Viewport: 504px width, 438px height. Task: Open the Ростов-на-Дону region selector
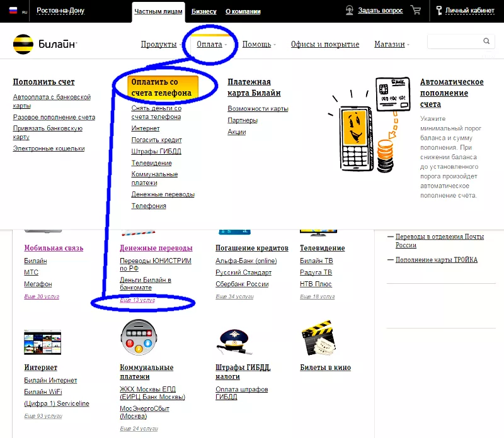click(x=60, y=11)
